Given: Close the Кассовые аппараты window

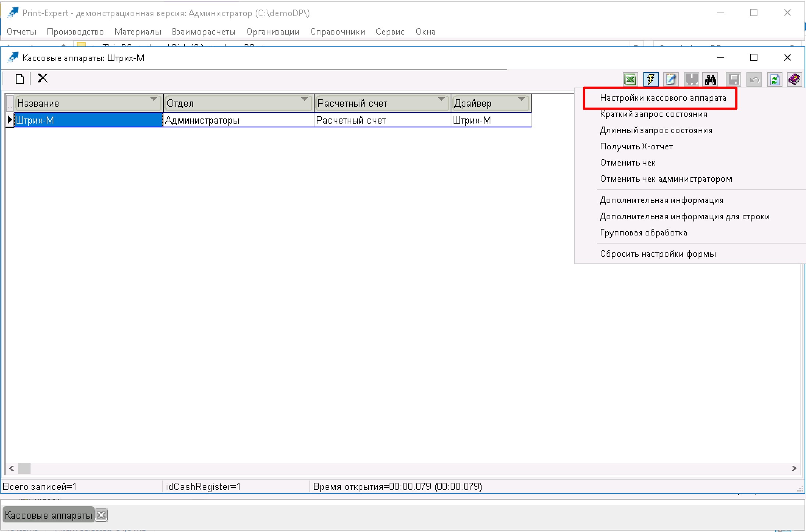Looking at the screenshot, I should 788,58.
